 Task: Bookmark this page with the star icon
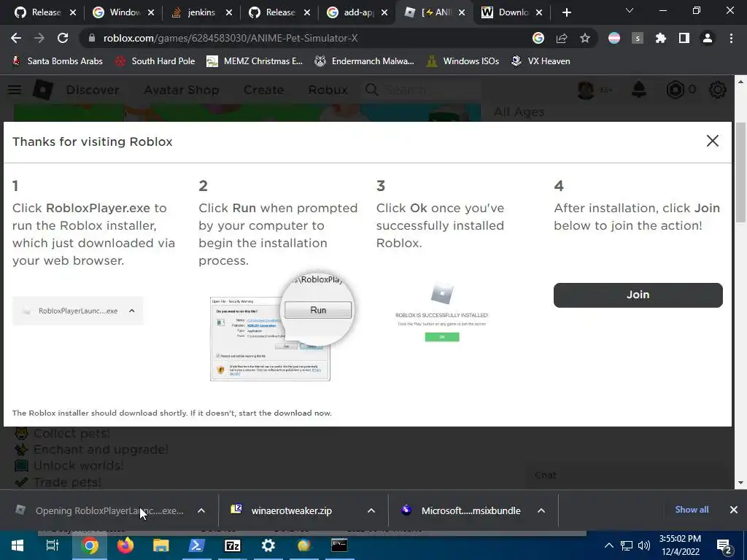[x=585, y=38]
